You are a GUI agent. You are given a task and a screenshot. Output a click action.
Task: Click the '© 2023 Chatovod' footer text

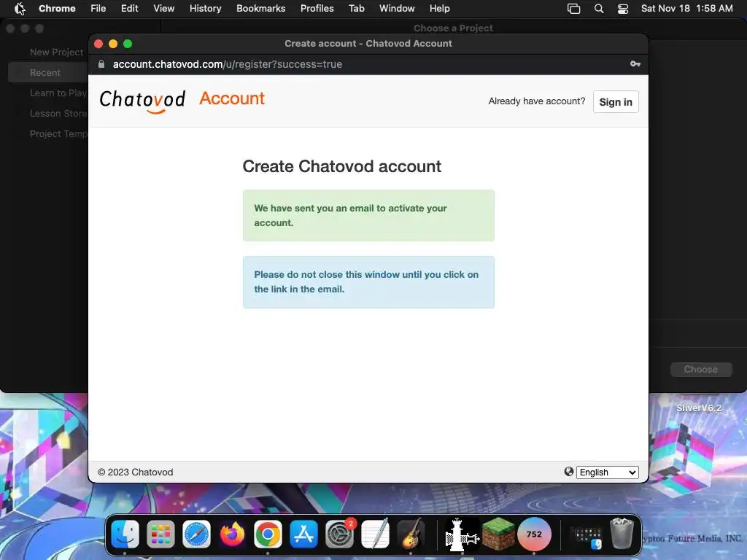point(135,472)
